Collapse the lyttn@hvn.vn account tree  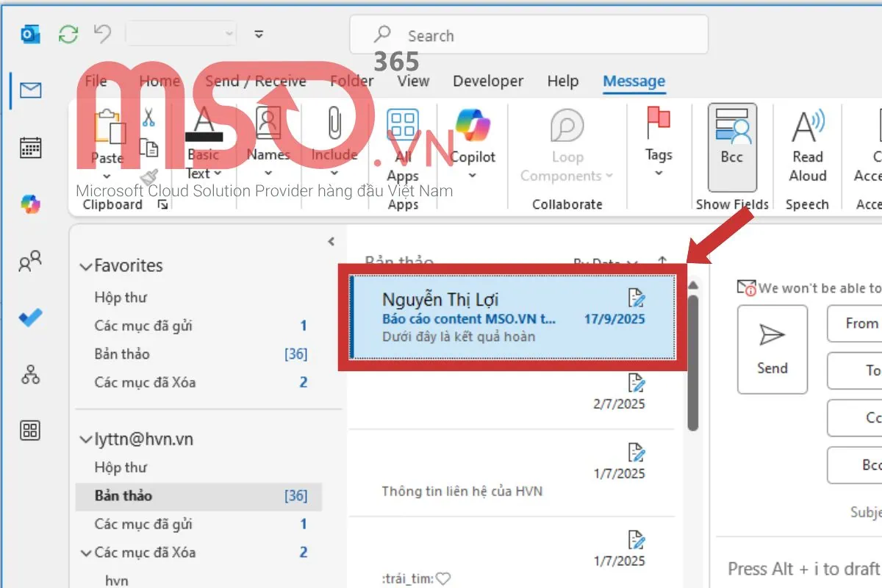click(x=86, y=440)
